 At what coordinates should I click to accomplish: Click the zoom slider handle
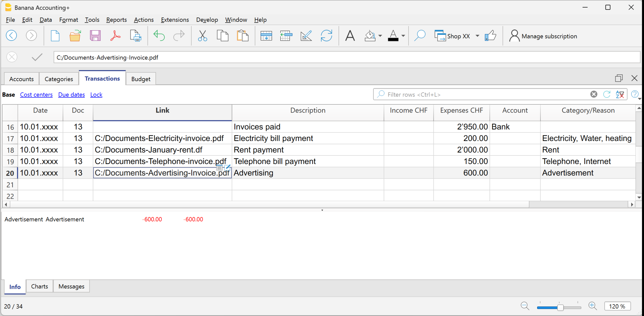[x=560, y=307]
